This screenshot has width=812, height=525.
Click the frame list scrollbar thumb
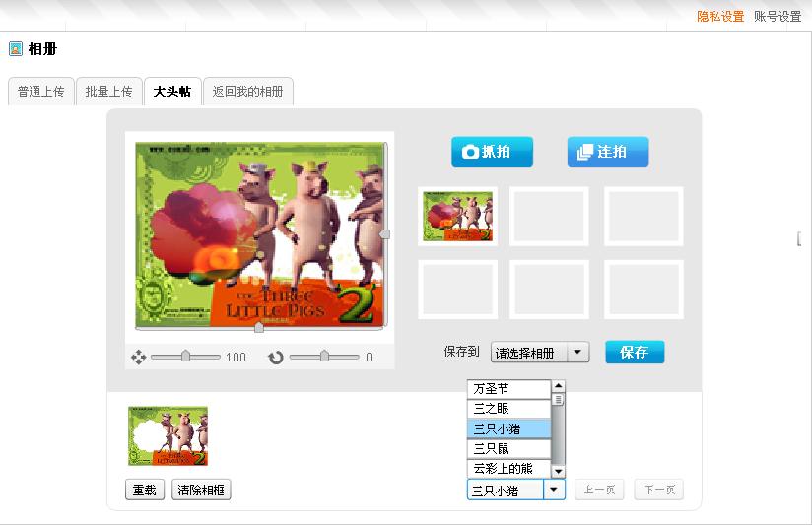pos(558,400)
